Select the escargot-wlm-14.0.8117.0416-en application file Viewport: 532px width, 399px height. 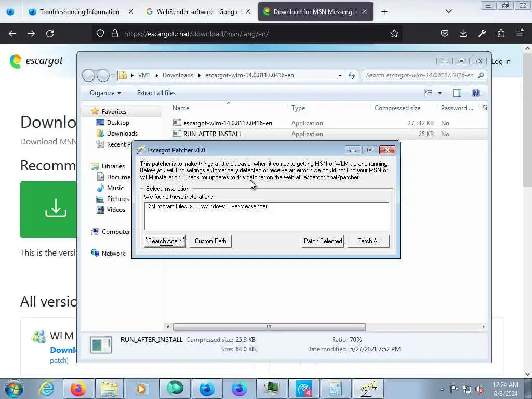[228, 123]
